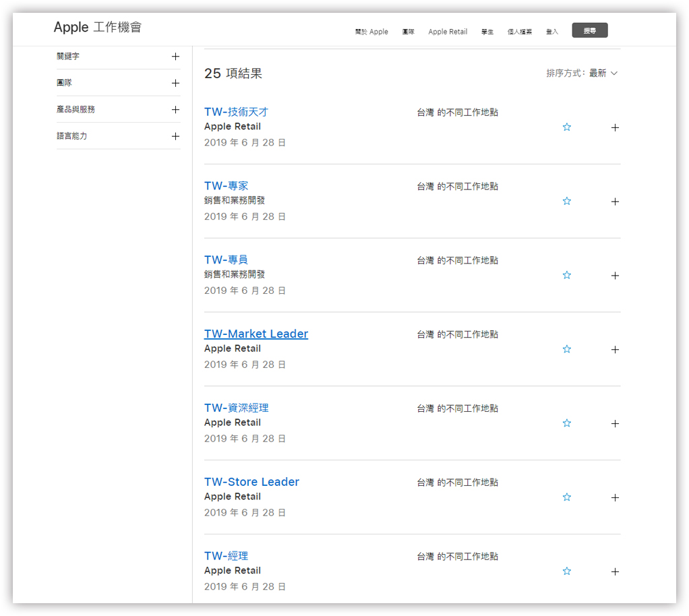Click the 25 項結果 results heading

(233, 73)
